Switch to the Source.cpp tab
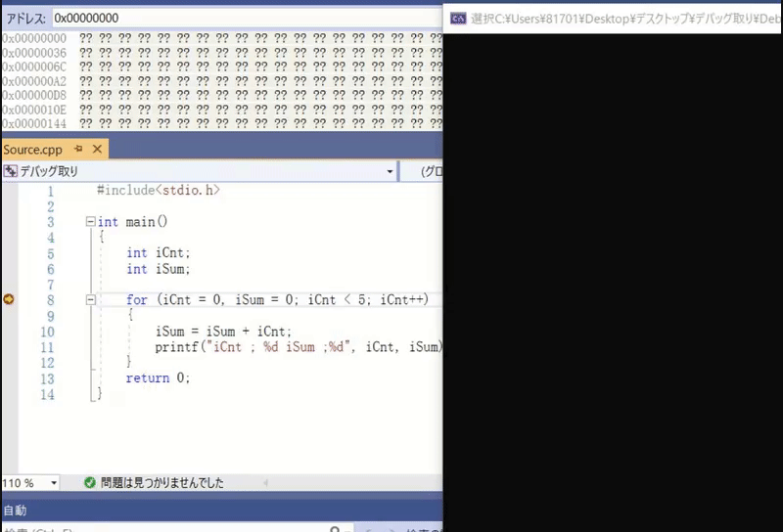The width and height of the screenshot is (783, 532). 33,150
